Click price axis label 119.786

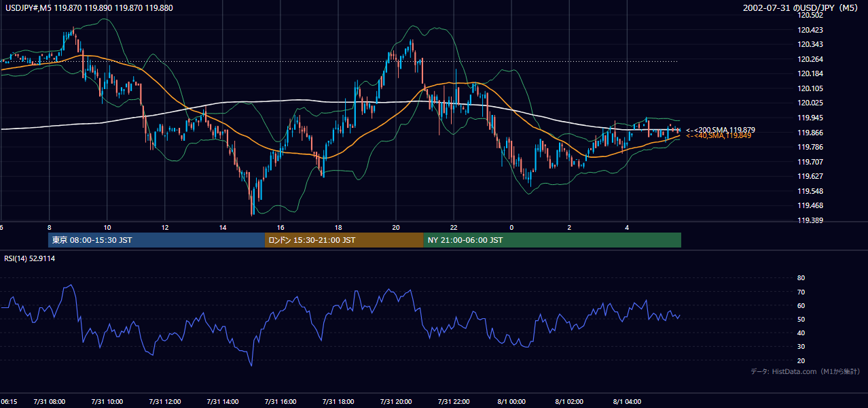(x=810, y=147)
